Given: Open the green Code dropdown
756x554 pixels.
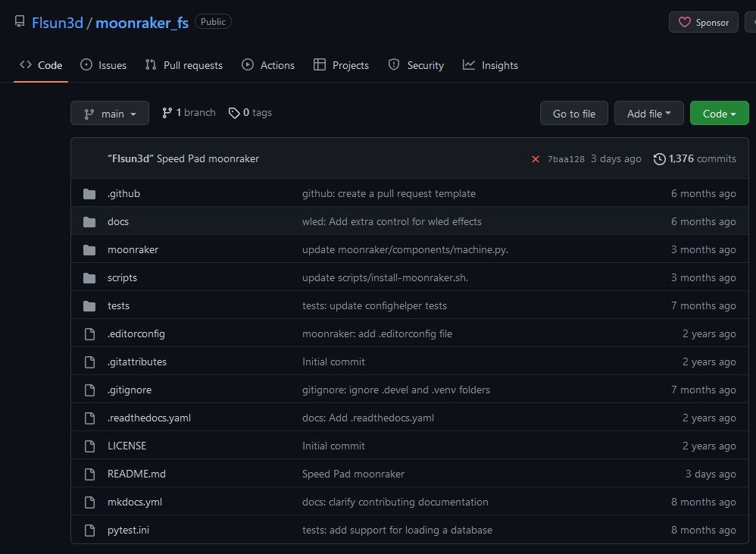Looking at the screenshot, I should click(x=719, y=114).
